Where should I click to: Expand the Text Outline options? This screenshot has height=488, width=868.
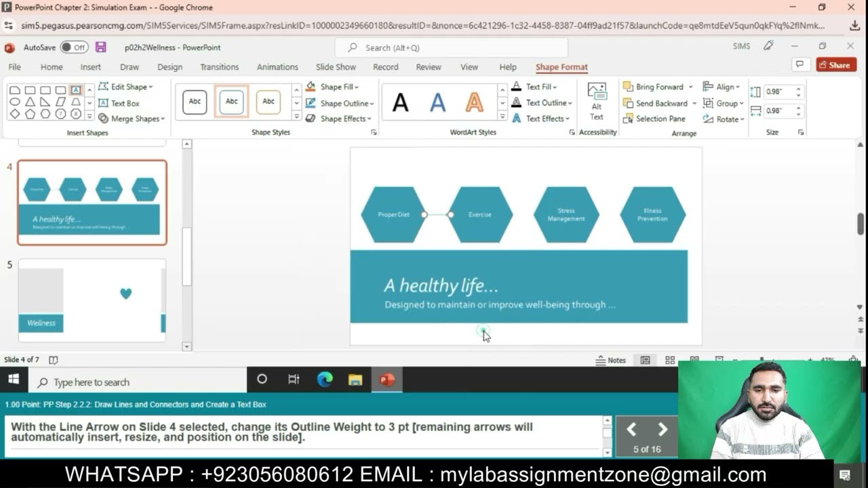point(542,103)
